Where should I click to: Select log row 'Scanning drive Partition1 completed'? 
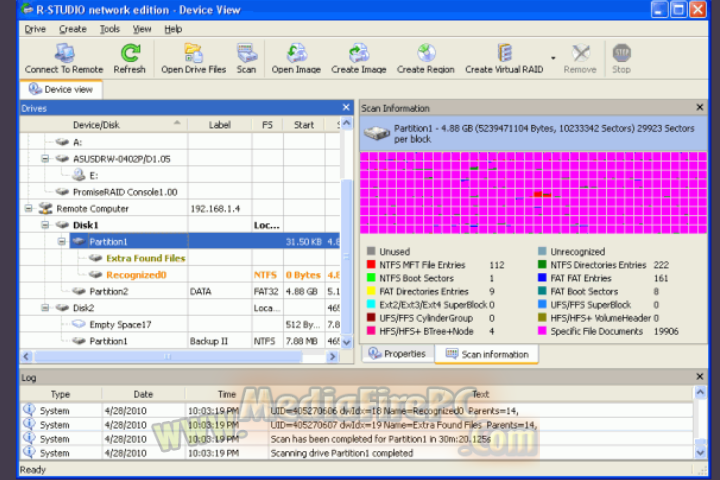[356, 453]
